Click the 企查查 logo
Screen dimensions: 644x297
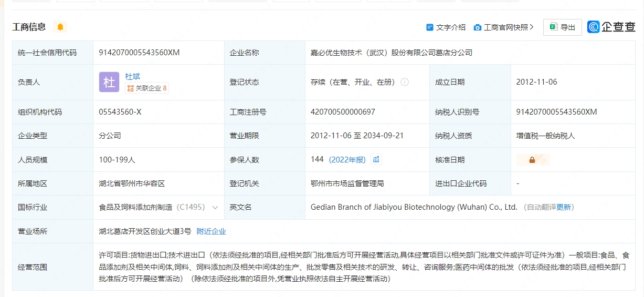coord(611,27)
